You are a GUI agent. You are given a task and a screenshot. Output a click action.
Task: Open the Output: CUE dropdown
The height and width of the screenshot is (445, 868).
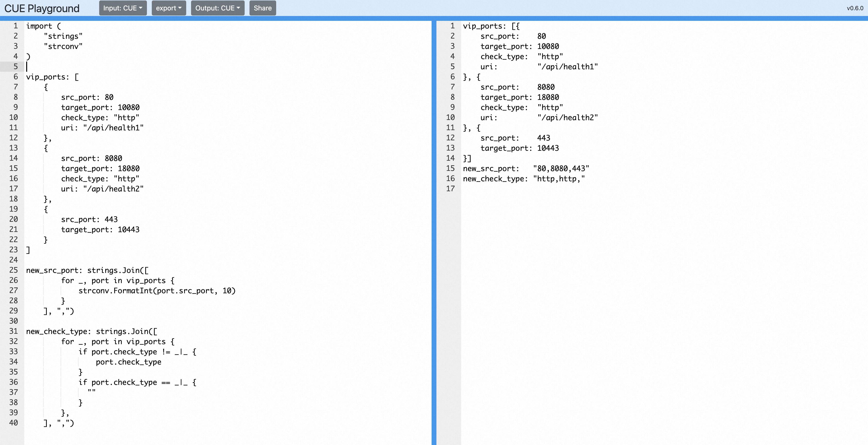click(217, 8)
